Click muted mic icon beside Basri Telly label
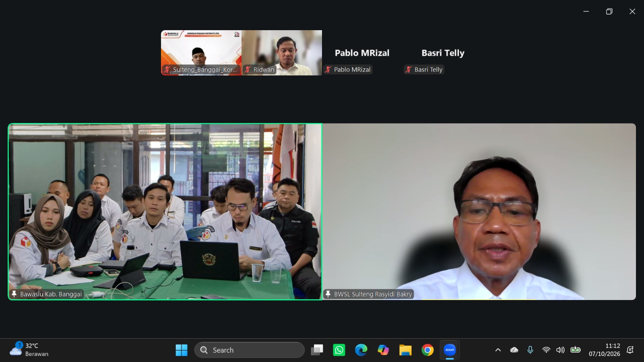This screenshot has width=644, height=362. pyautogui.click(x=409, y=70)
